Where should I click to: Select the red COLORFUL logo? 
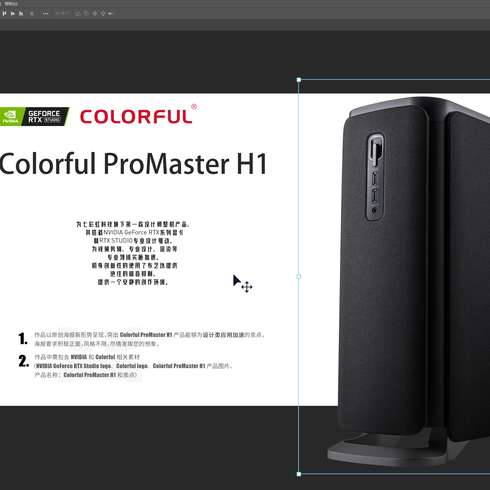[x=138, y=115]
